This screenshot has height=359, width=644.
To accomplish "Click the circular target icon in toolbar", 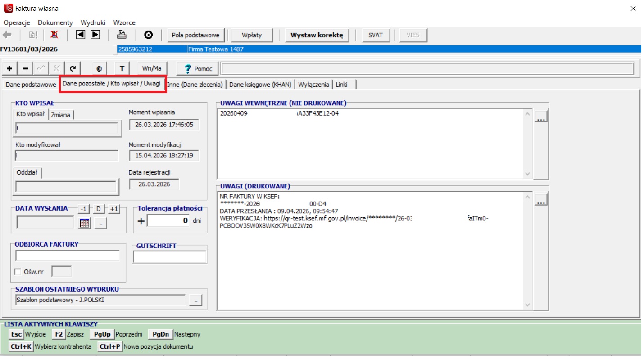I will point(149,35).
